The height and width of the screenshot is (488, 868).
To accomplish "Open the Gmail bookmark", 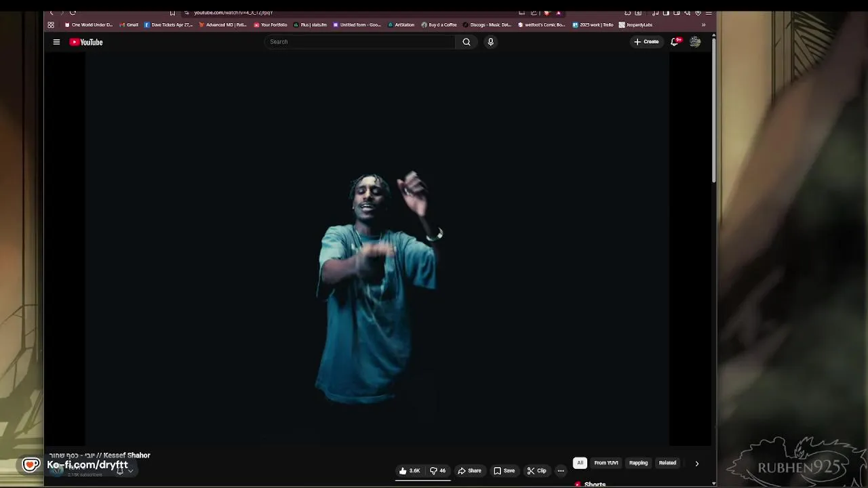I will tap(129, 25).
